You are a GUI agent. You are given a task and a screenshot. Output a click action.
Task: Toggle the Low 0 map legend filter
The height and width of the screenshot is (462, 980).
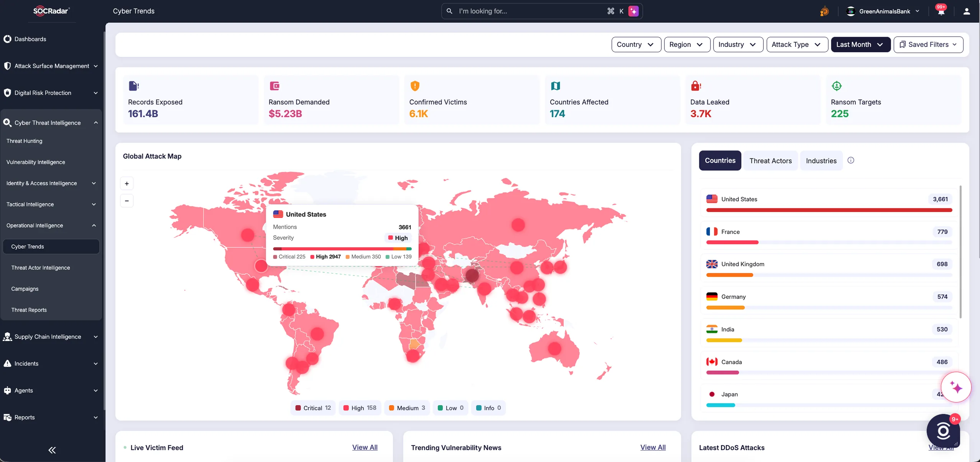(451, 408)
